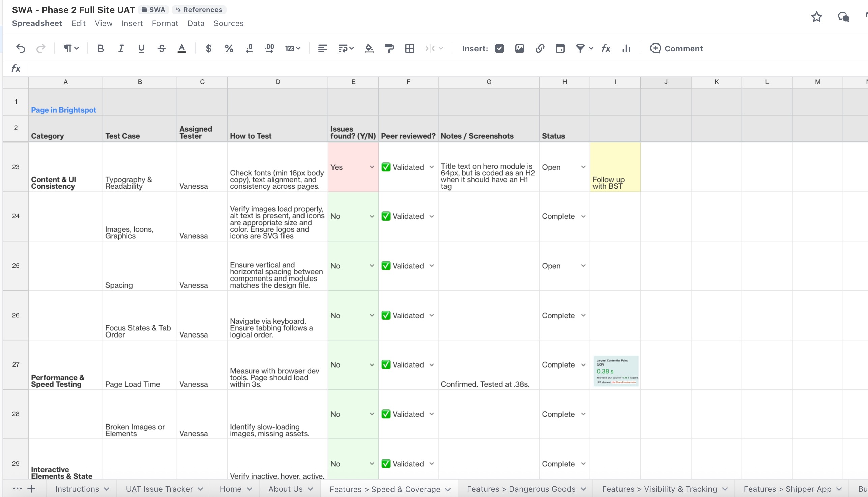
Task: Open cell borders grid icon
Action: tap(410, 49)
